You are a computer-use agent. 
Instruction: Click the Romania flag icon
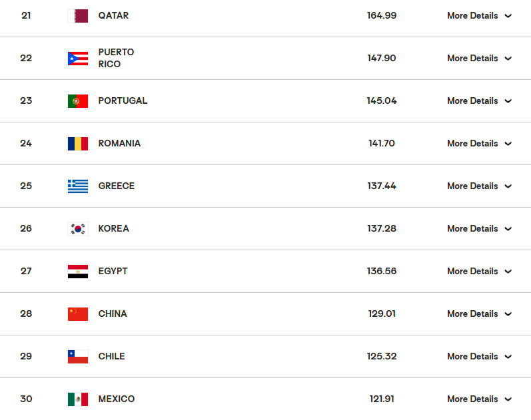pyautogui.click(x=78, y=144)
